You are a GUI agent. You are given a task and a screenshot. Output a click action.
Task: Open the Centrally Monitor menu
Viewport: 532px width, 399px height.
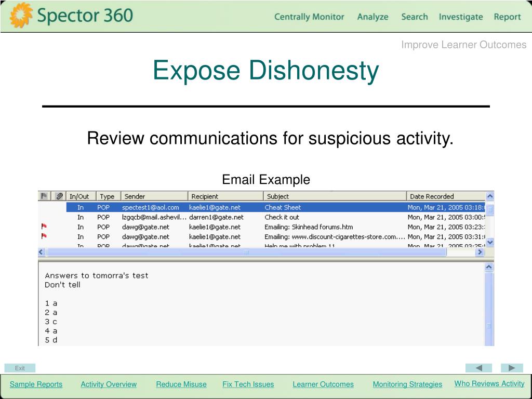[x=309, y=17]
